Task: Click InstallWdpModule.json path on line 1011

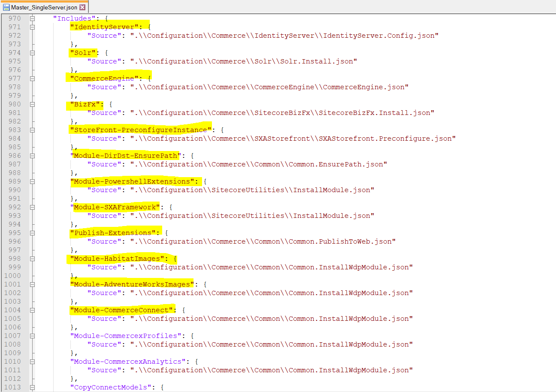Action: coord(272,370)
